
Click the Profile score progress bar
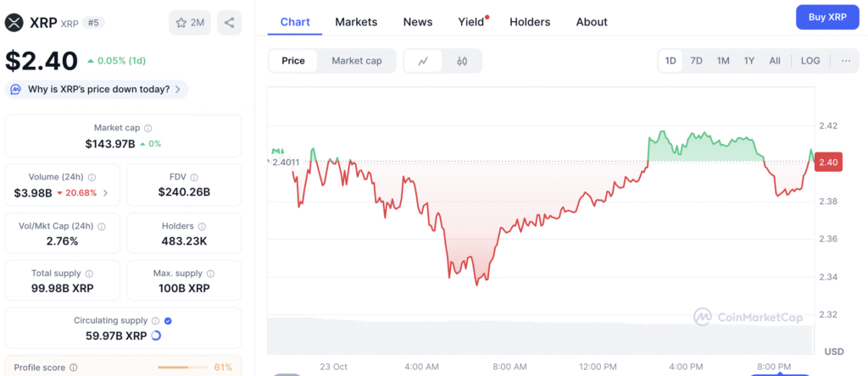pyautogui.click(x=184, y=368)
